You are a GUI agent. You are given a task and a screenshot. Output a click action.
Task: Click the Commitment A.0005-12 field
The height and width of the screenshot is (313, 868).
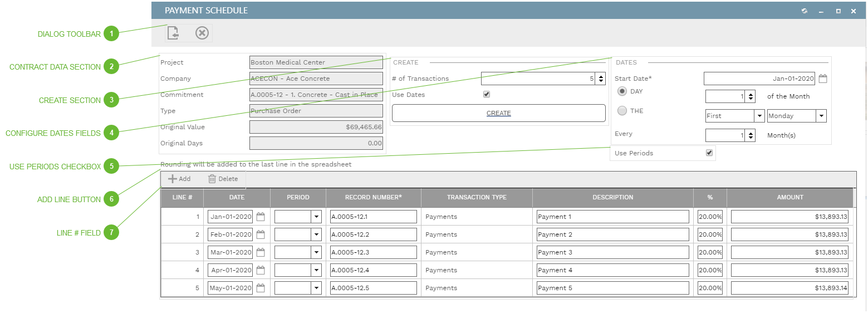click(316, 95)
